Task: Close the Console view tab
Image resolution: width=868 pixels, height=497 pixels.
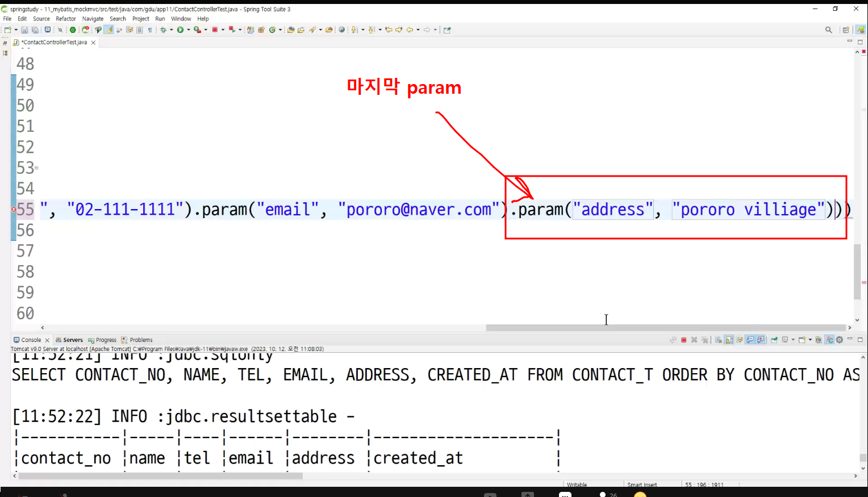Action: 47,340
